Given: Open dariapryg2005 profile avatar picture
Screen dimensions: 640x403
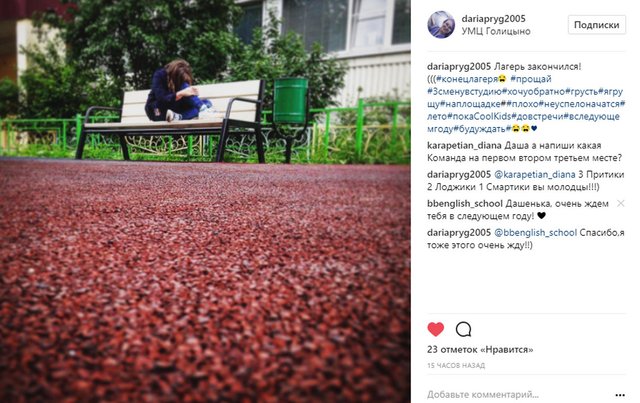Looking at the screenshot, I should (441, 24).
